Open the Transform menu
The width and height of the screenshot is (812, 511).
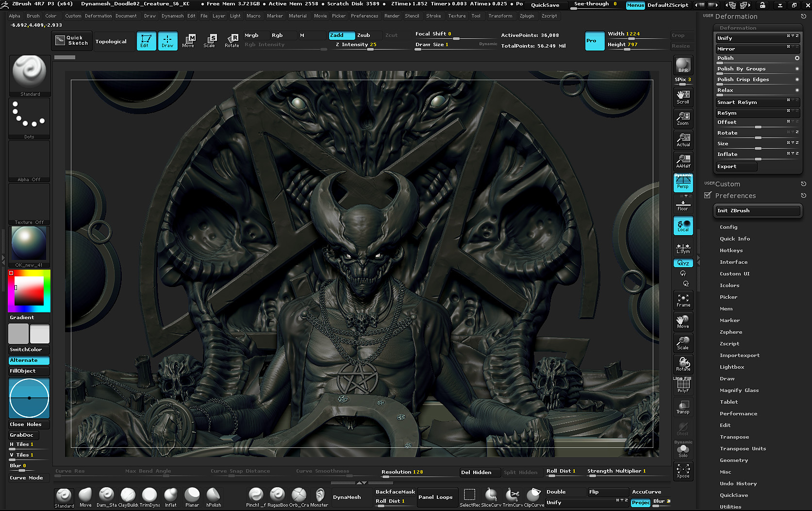click(500, 16)
